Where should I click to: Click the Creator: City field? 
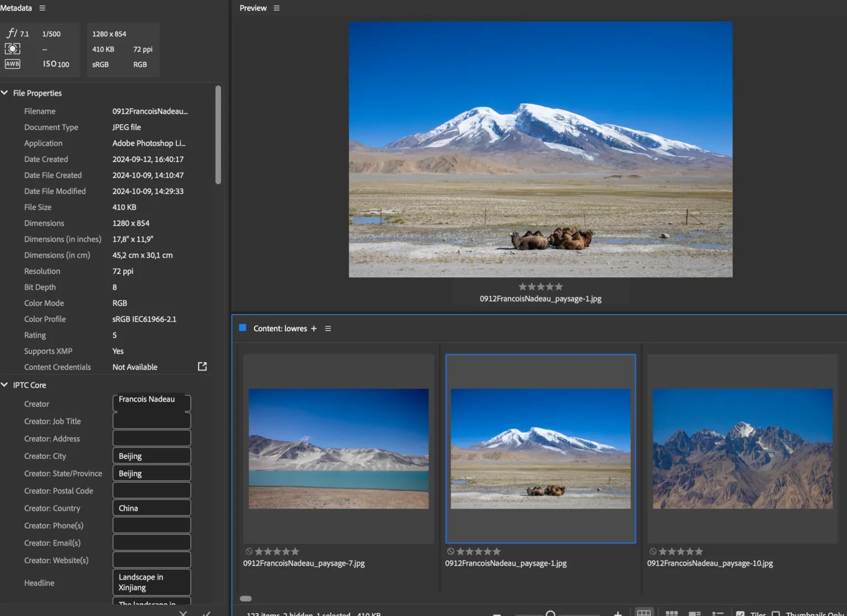click(152, 456)
